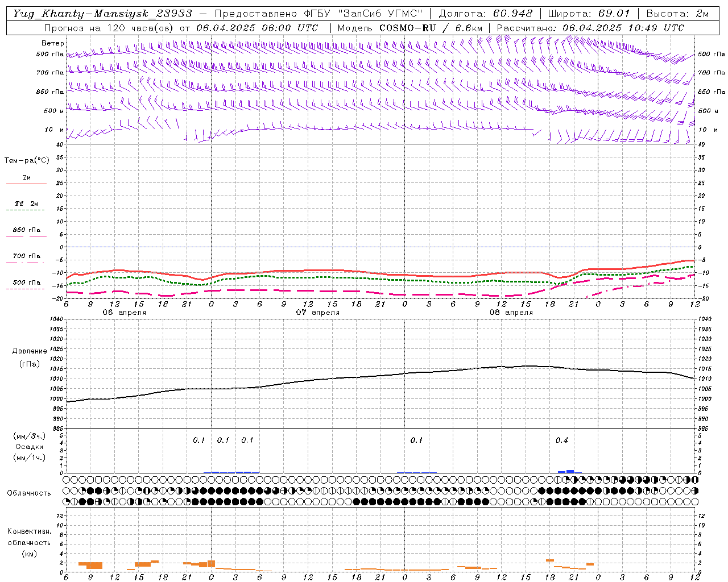Click the station title Yug_Khanty-Mansiysk_23933

[102, 14]
